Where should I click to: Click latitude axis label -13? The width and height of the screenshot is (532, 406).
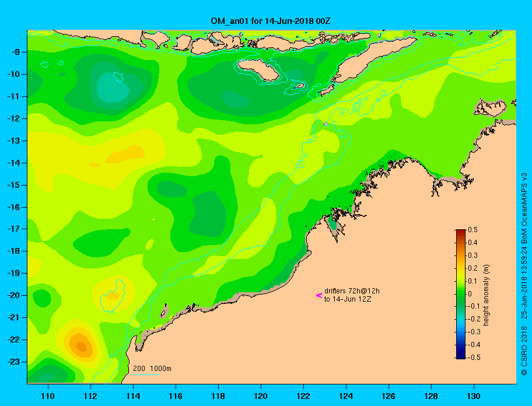click(x=13, y=141)
